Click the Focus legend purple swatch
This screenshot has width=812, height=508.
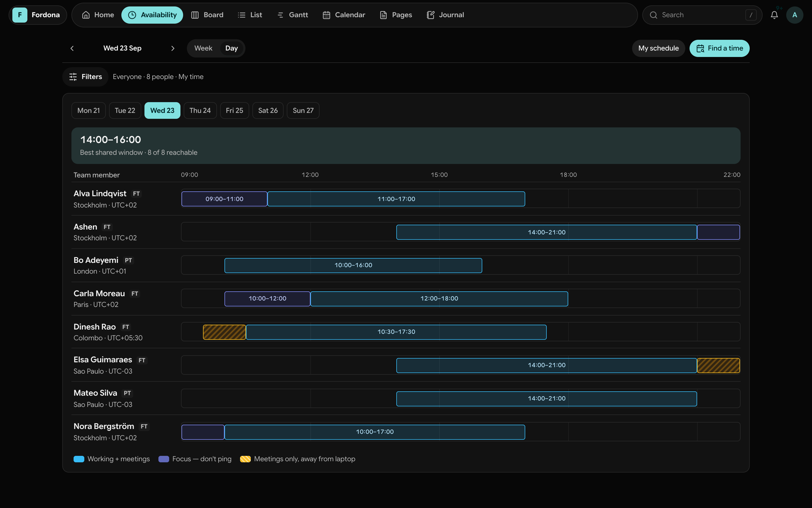[164, 459]
